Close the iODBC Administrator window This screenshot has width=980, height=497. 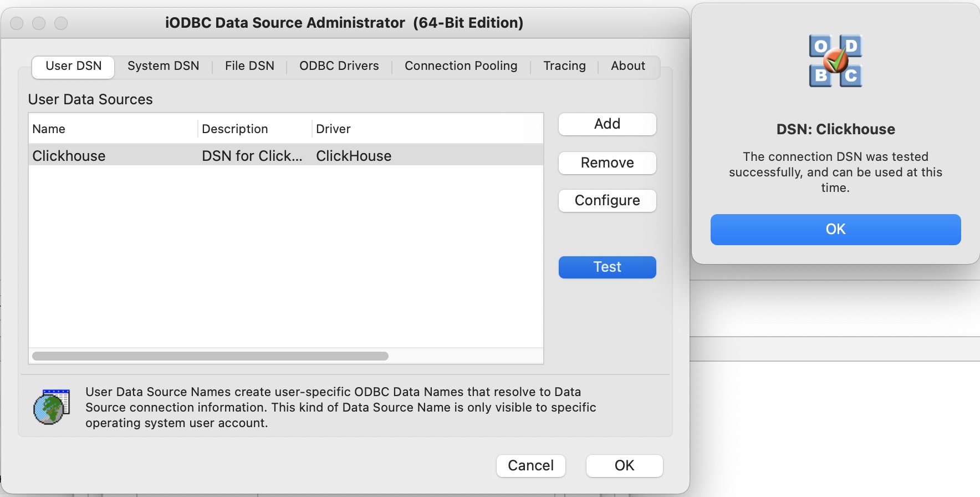pos(17,23)
